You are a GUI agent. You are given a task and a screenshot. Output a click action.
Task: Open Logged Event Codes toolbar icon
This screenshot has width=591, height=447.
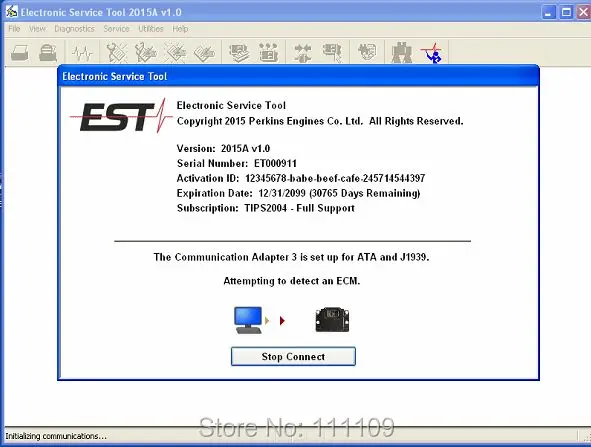204,52
